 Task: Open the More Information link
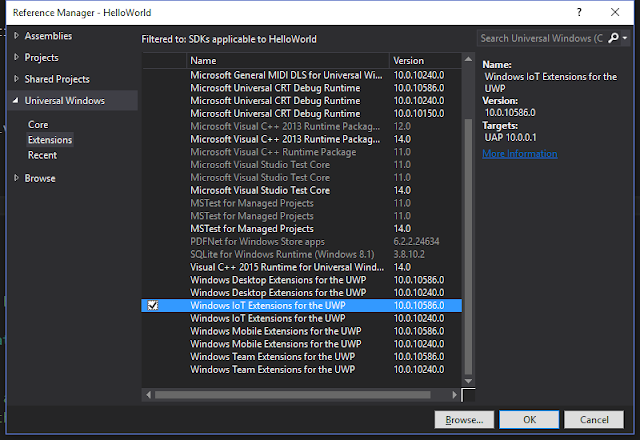(x=520, y=153)
